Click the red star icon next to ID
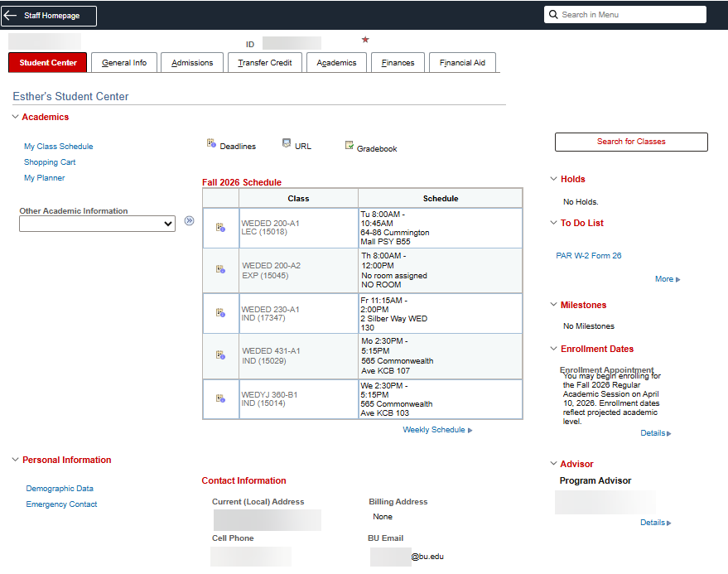728x574 pixels. tap(365, 40)
